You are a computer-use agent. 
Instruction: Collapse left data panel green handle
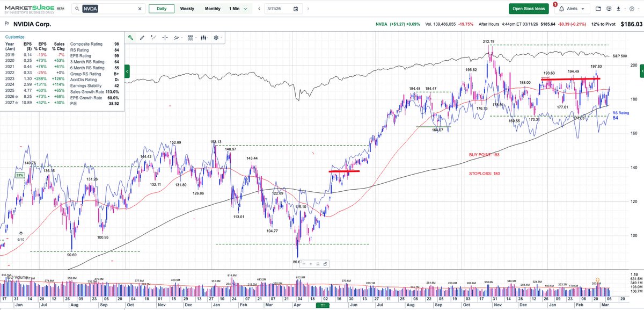click(x=127, y=71)
